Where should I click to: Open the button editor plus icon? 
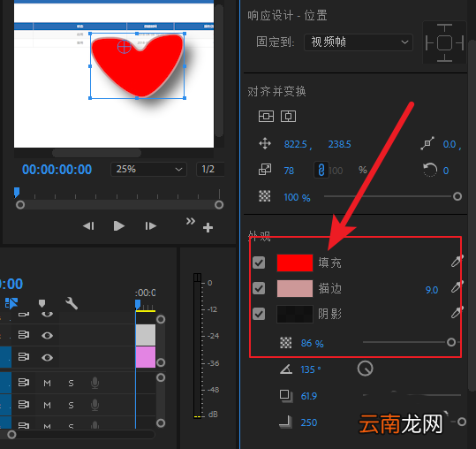[208, 227]
